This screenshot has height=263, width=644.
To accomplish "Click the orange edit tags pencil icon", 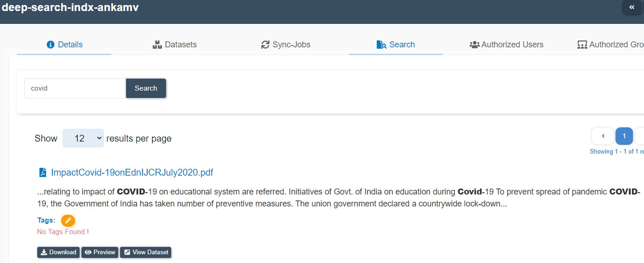I will point(68,221).
